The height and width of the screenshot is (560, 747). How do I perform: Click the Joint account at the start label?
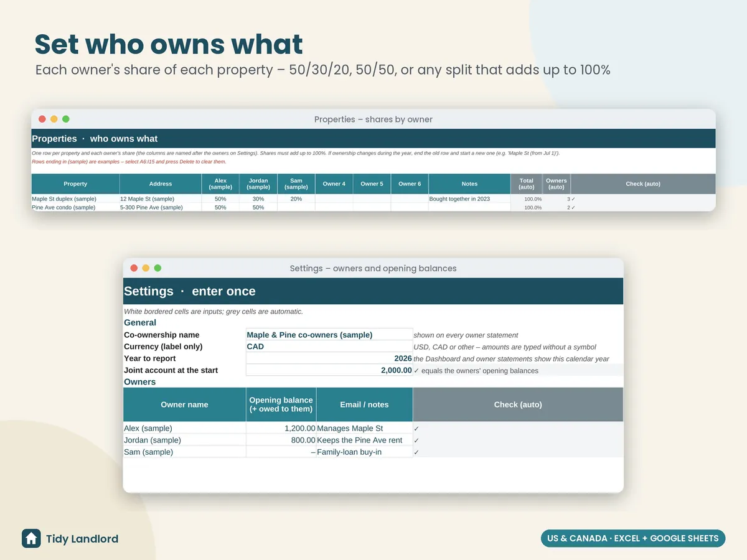pyautogui.click(x=171, y=370)
